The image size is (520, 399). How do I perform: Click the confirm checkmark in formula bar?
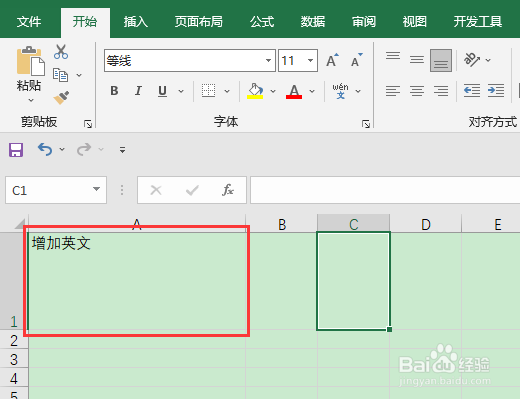192,190
